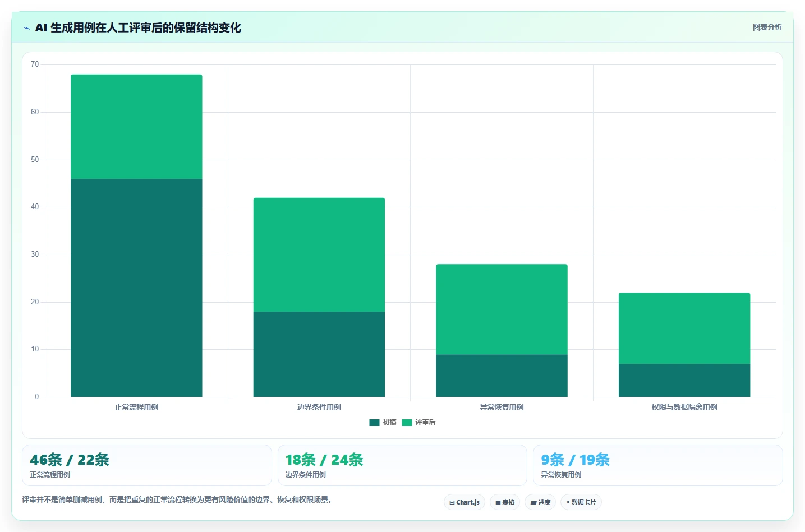
Task: Select the 表格 tag chip
Action: tap(505, 502)
